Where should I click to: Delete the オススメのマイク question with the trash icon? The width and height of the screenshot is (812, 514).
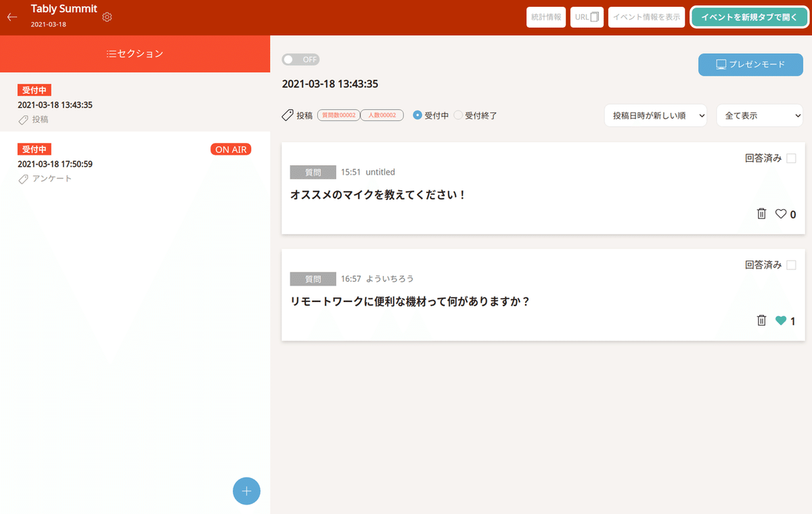click(761, 213)
